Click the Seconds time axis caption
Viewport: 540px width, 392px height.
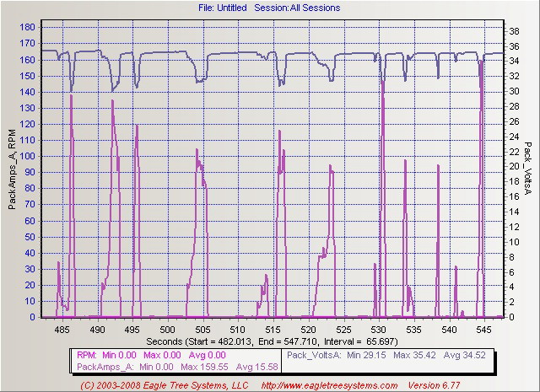pos(272,341)
